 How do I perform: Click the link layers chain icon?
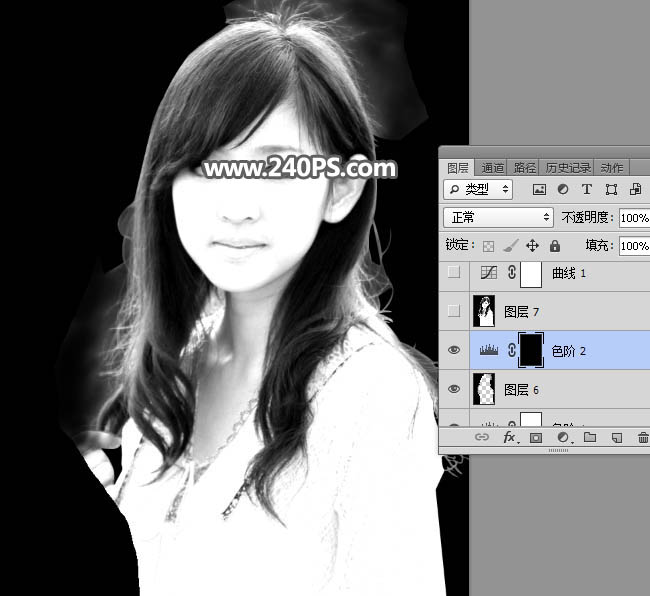[x=481, y=437]
